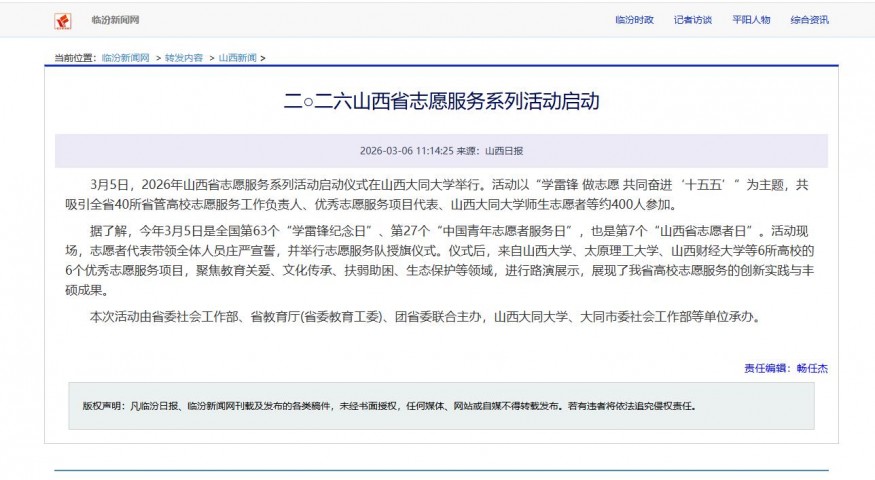Click the red Linfen News logo icon

click(x=63, y=20)
